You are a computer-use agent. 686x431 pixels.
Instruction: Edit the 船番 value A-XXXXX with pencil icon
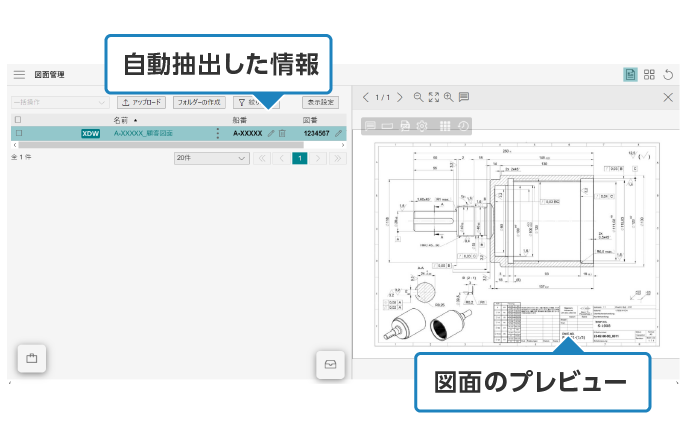coord(271,133)
